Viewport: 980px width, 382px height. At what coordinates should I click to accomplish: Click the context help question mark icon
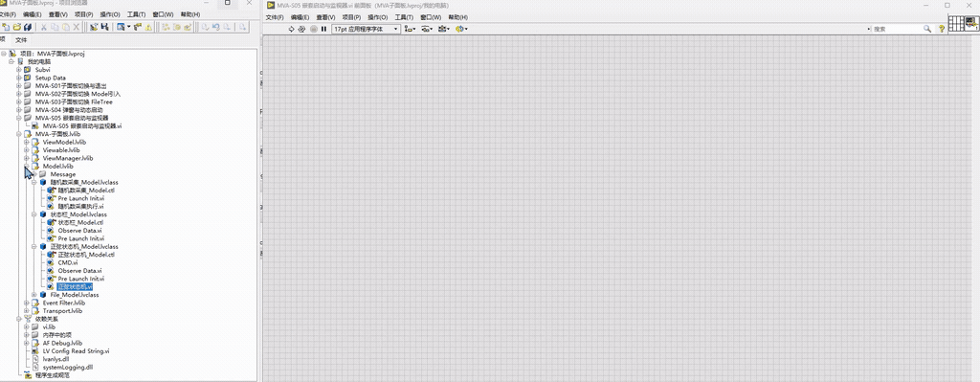pos(942,29)
